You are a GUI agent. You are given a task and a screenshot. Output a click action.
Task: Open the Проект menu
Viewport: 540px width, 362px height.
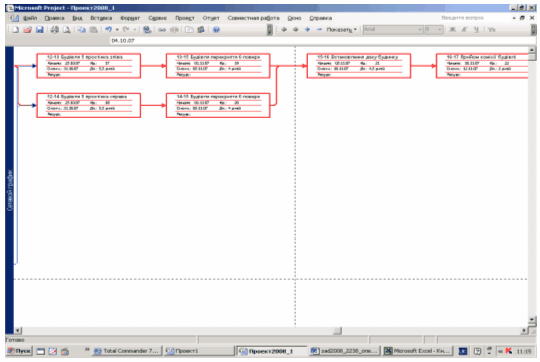[185, 18]
